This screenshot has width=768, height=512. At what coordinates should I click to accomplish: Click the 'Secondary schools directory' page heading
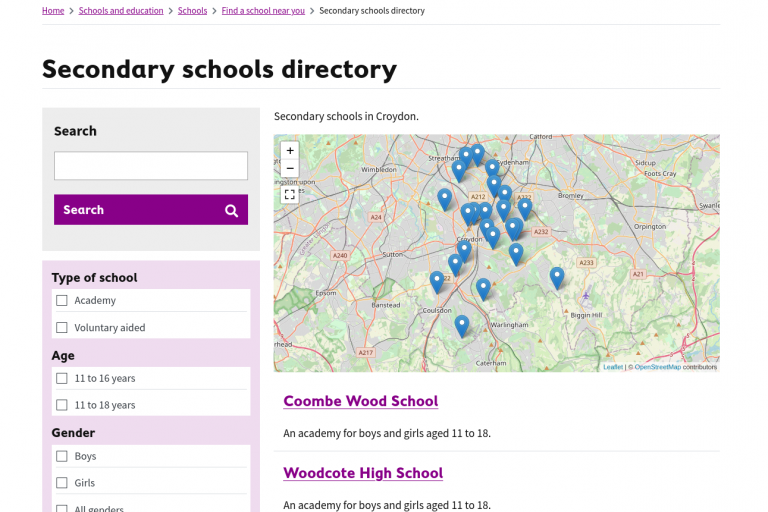[219, 69]
